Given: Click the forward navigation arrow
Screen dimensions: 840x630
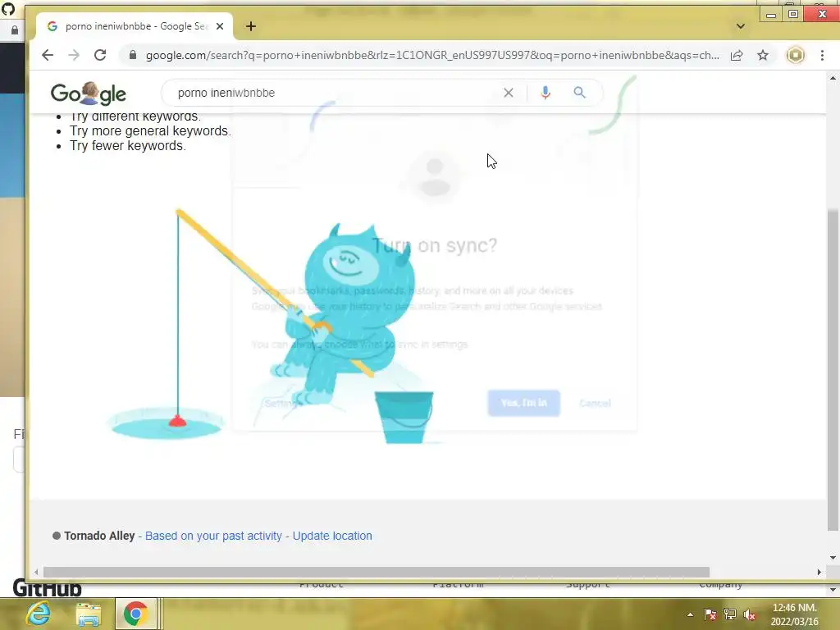Looking at the screenshot, I should click(x=74, y=55).
